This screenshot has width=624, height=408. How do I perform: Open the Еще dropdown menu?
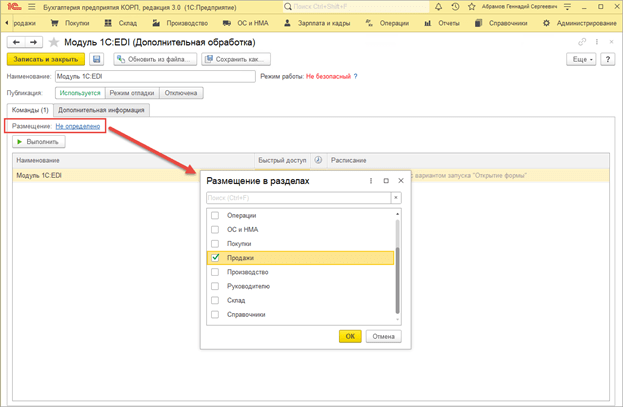coord(581,59)
